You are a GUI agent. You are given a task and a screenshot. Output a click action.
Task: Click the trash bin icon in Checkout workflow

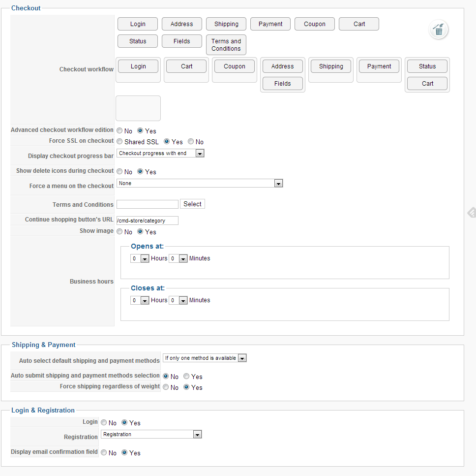pos(438,30)
